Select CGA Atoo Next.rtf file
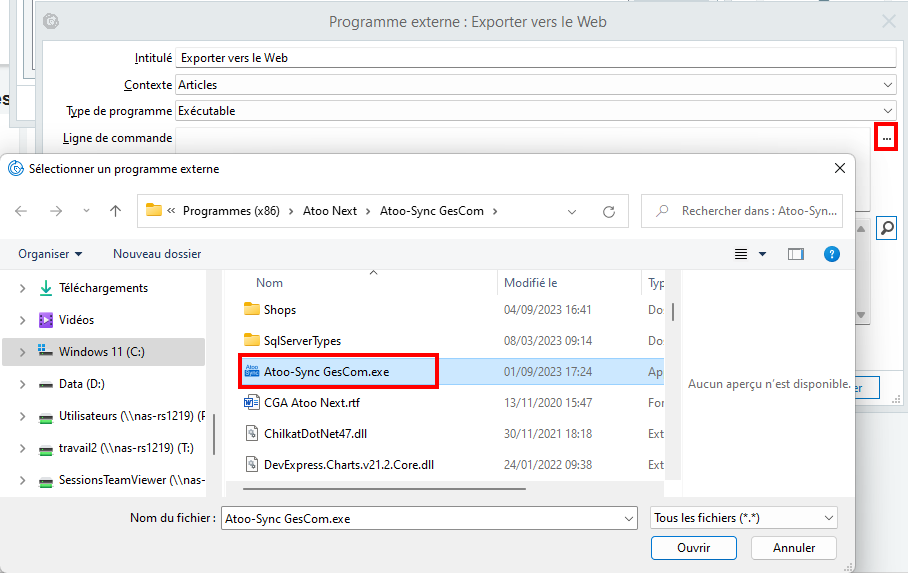 click(312, 403)
